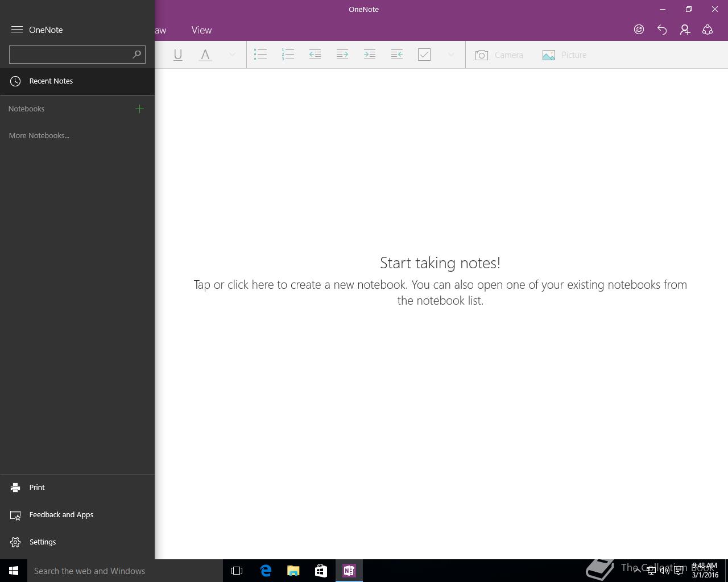Viewport: 728px width, 582px height.
Task: Insert a Picture from file
Action: (x=564, y=55)
